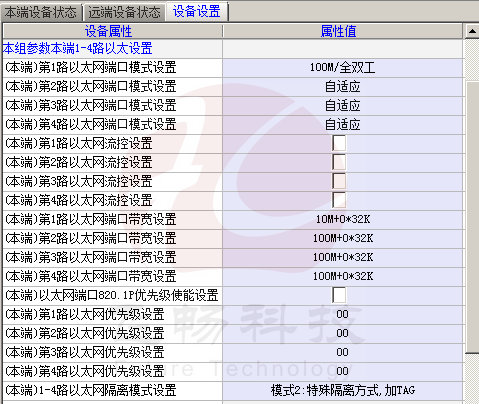Image resolution: width=479 pixels, height=404 pixels.
Task: Open 第1路带宽 value 10M+0*32K
Action: (x=343, y=219)
